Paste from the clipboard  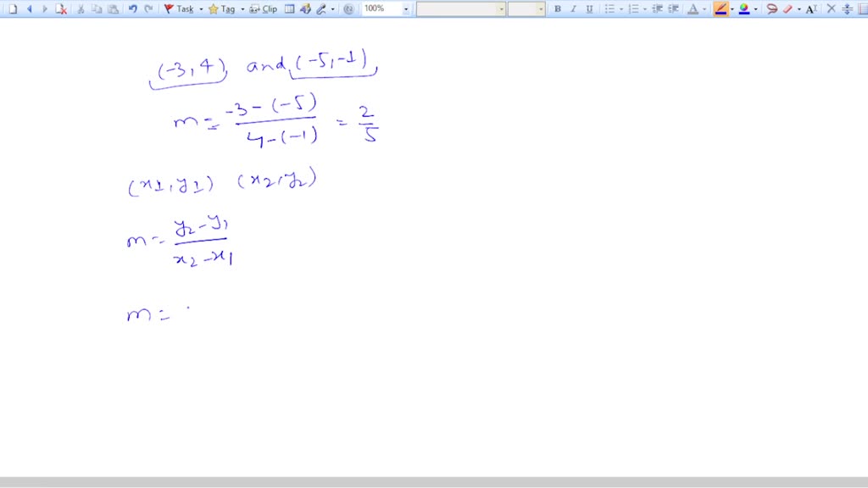[x=111, y=8]
